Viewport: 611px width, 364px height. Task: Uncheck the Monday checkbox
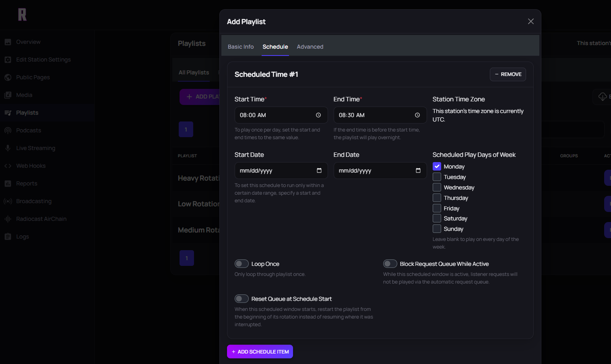click(437, 167)
